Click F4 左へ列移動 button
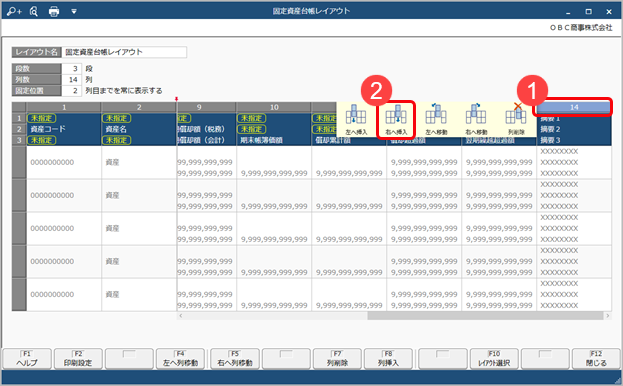Viewport: 623px width, 386px height. (180, 359)
